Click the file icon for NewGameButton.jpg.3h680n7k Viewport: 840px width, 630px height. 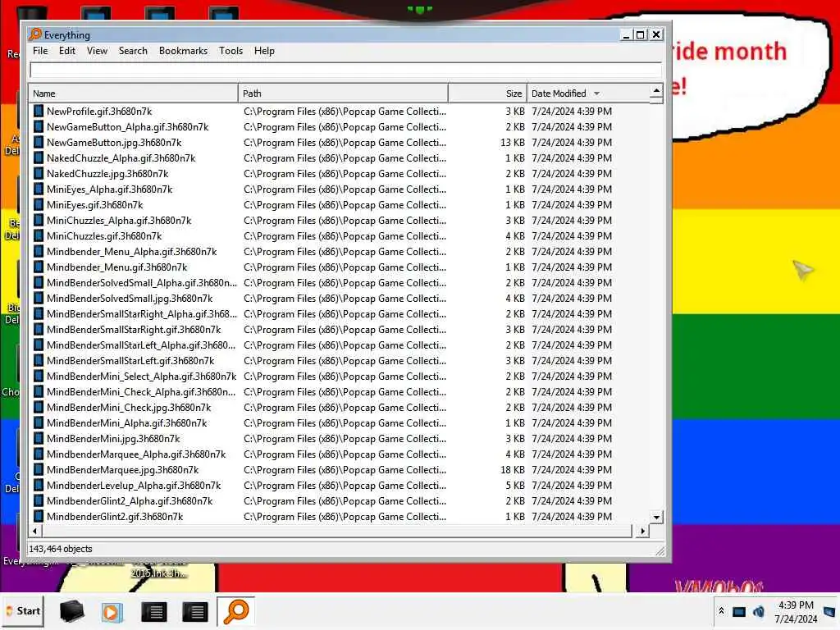39,143
